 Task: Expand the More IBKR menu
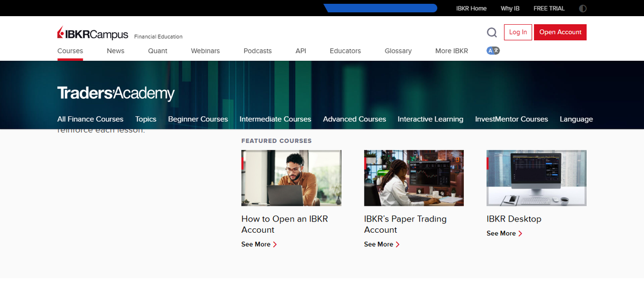[452, 51]
